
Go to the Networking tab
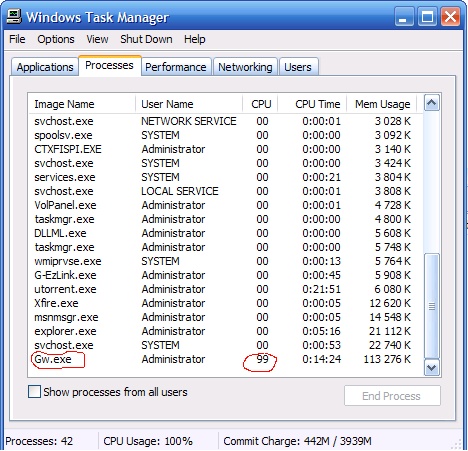(245, 67)
